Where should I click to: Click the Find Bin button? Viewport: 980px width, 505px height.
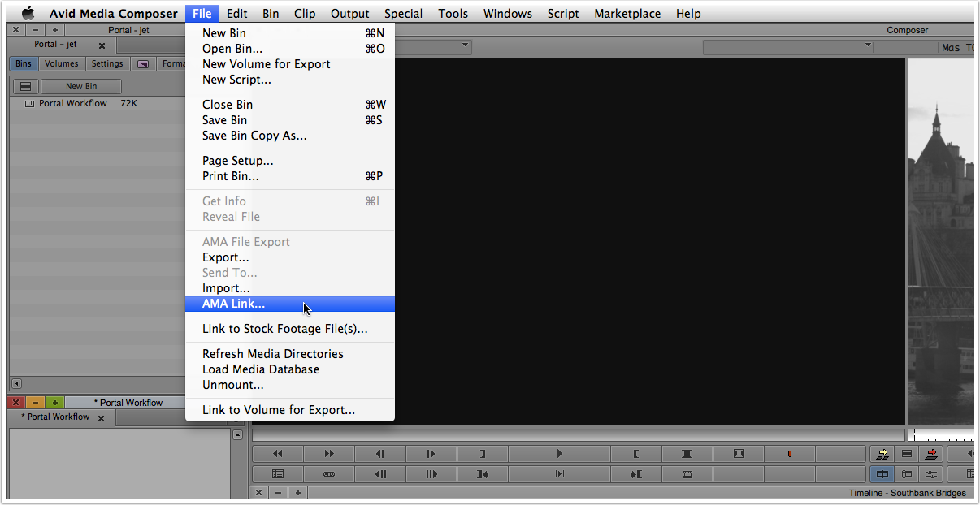click(278, 474)
